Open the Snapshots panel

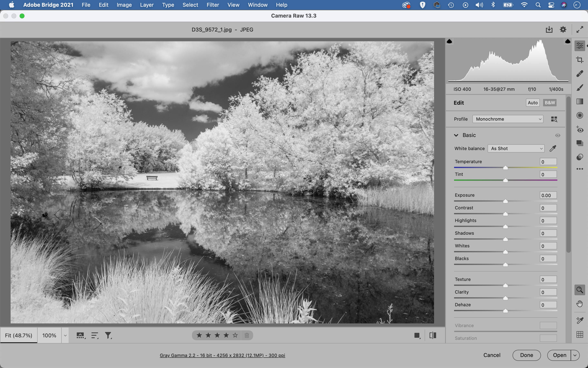pos(580,143)
